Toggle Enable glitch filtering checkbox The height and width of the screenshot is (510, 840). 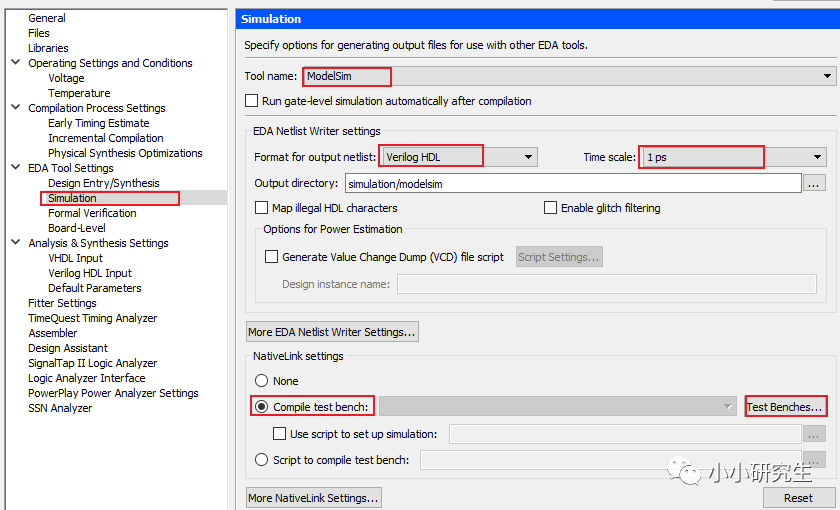click(x=550, y=208)
